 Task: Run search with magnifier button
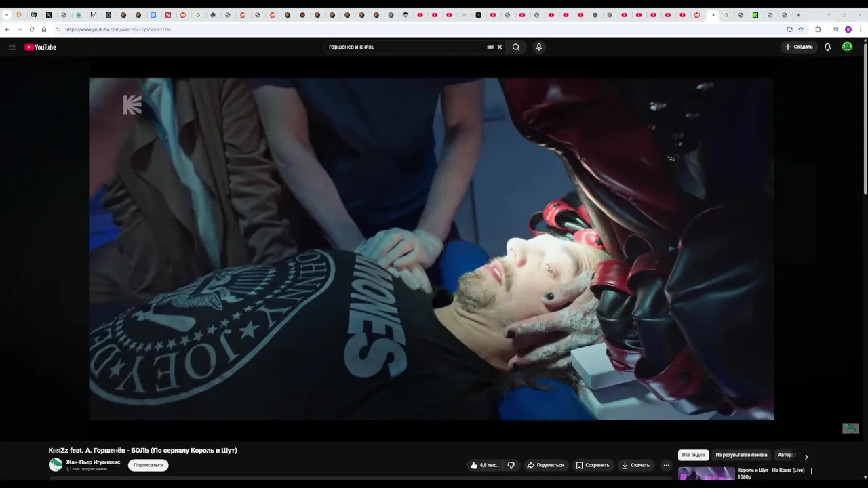click(516, 47)
